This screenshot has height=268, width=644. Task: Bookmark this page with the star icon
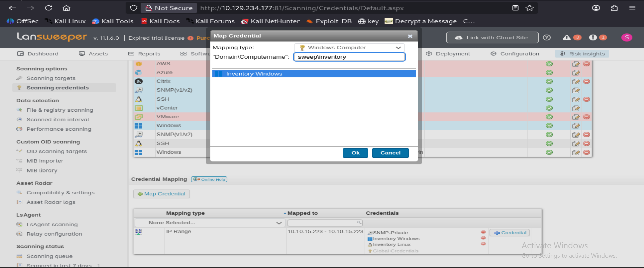click(530, 8)
